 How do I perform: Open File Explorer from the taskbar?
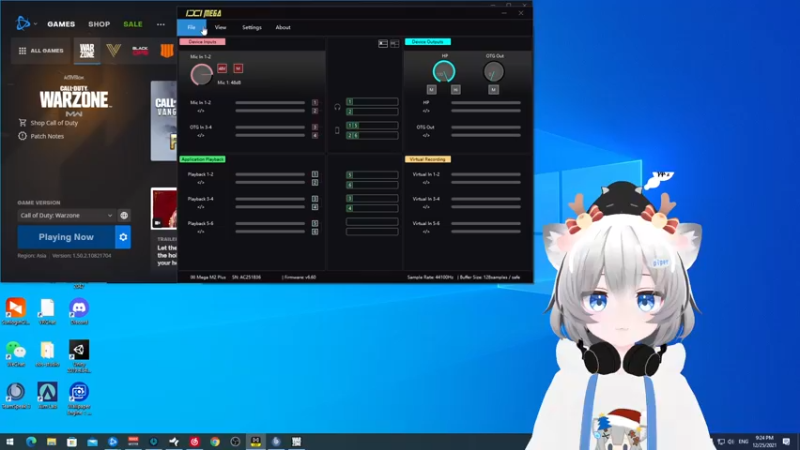point(51,442)
